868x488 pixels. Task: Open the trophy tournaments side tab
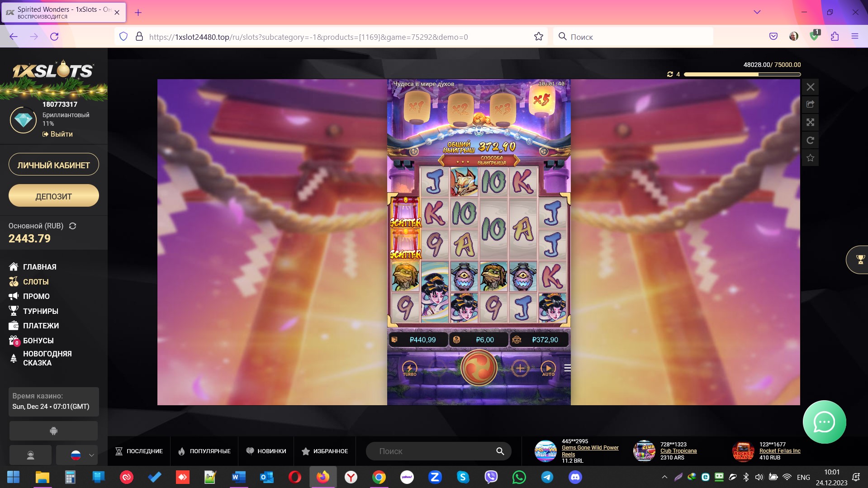point(858,260)
